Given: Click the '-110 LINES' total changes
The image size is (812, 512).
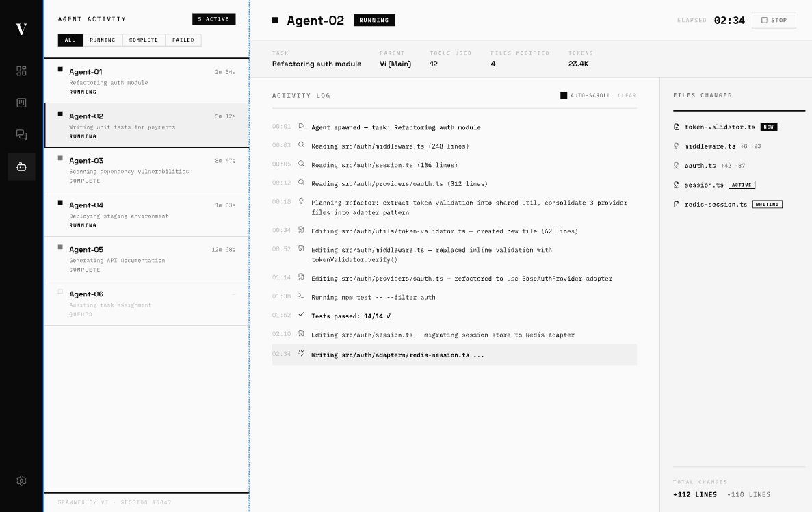Looking at the screenshot, I should pos(748,494).
